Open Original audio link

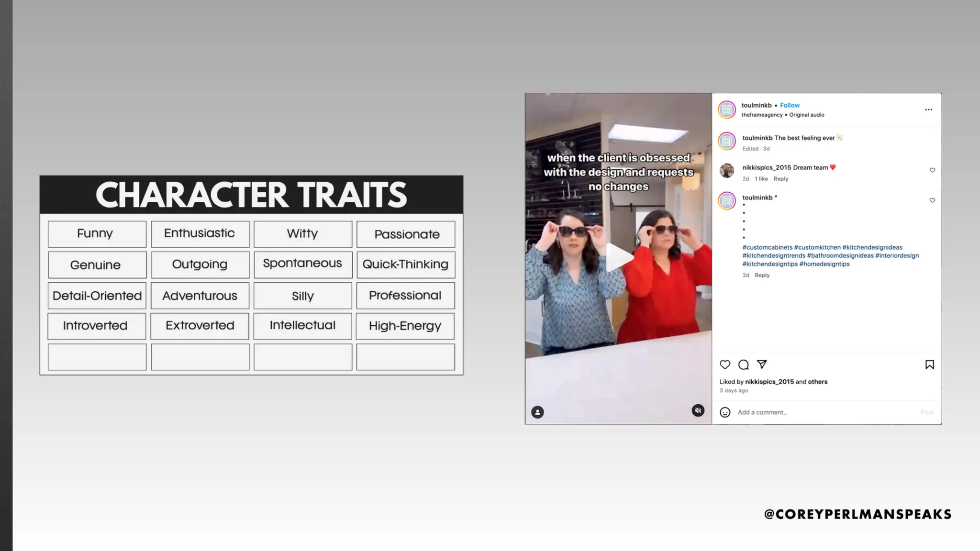pyautogui.click(x=807, y=115)
